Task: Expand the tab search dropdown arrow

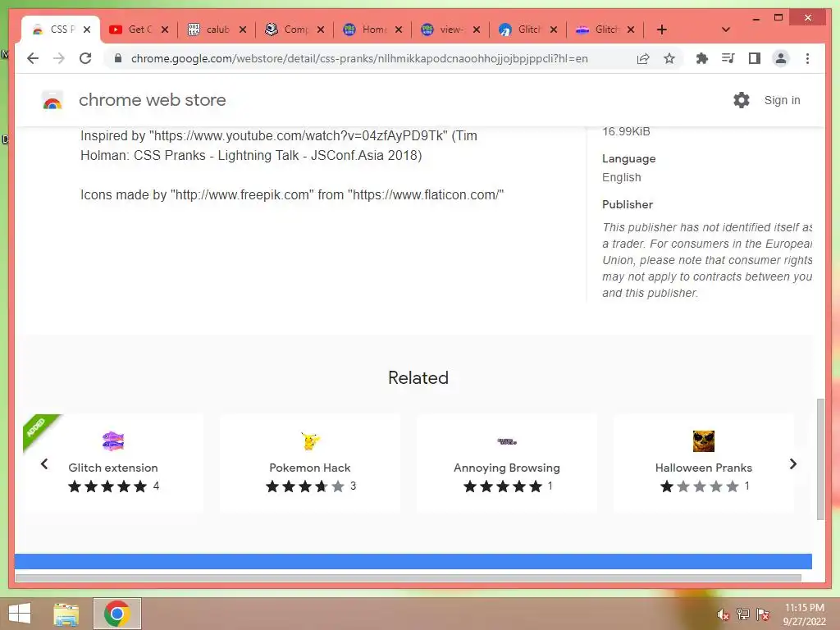Action: click(725, 30)
